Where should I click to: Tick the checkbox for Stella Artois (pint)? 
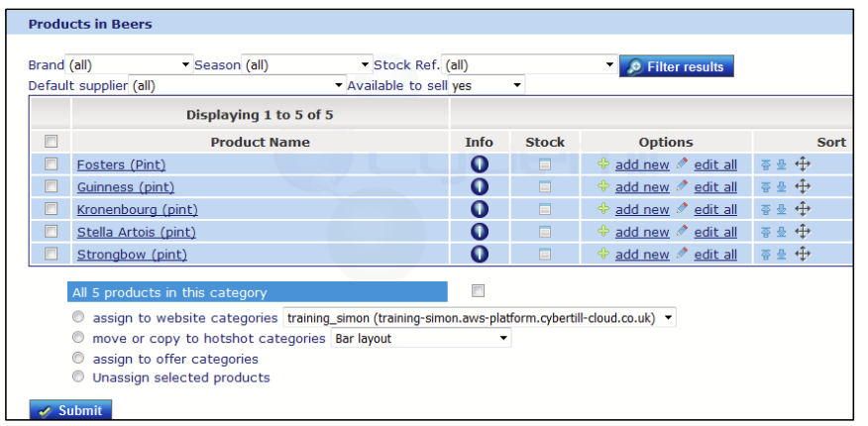pos(51,231)
